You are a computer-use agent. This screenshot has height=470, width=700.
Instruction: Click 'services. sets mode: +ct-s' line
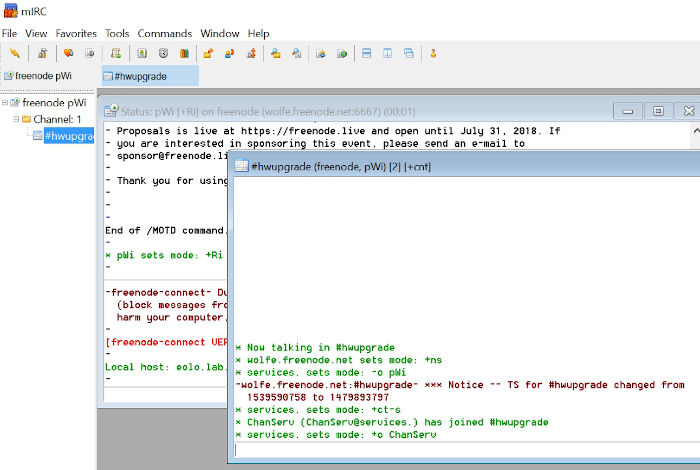coord(318,409)
